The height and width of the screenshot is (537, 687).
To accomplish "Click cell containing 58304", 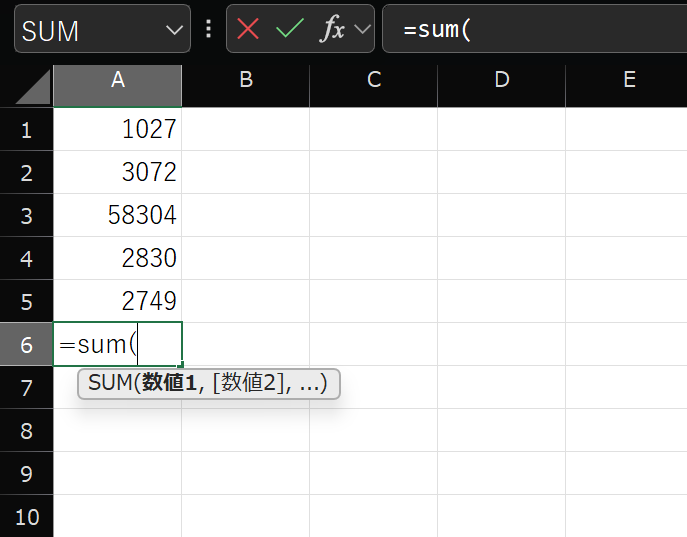I will pos(117,215).
